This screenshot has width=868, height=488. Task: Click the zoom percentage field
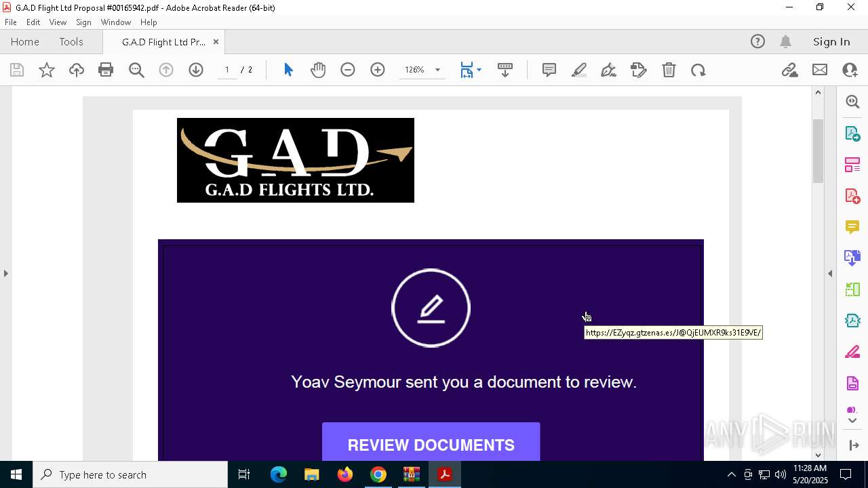click(414, 70)
